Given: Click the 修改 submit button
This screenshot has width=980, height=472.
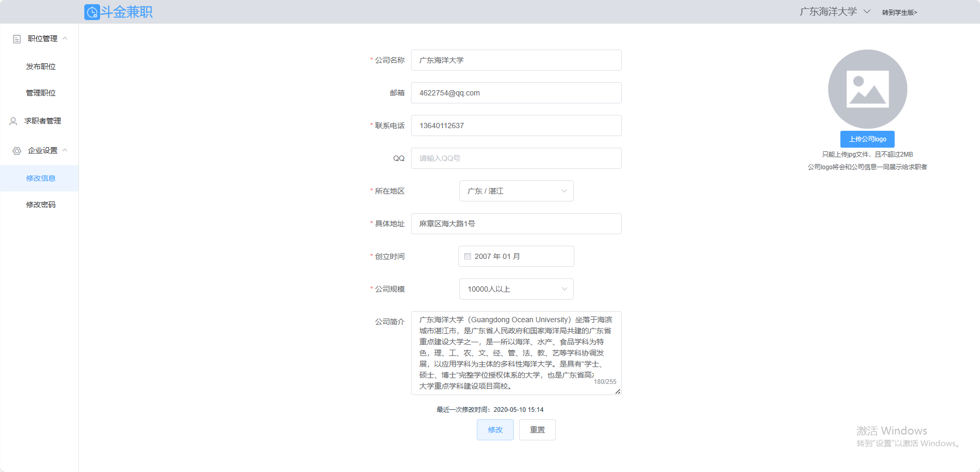Looking at the screenshot, I should pos(495,430).
